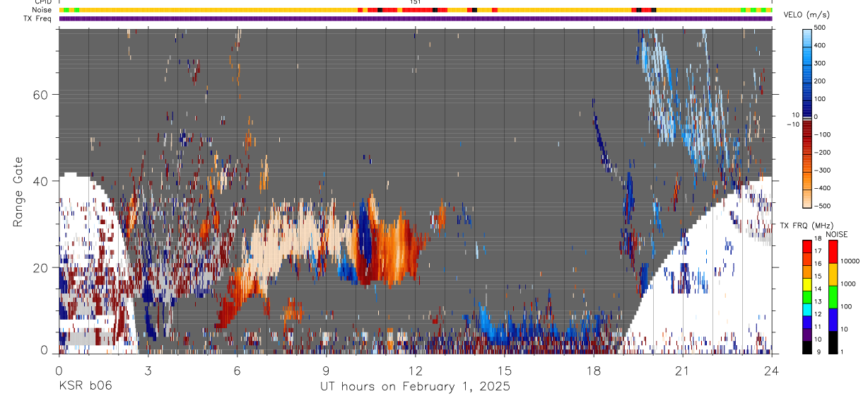Click the noise level color bar
Image resolution: width=868 pixels, height=401 pixels.
[x=833, y=297]
